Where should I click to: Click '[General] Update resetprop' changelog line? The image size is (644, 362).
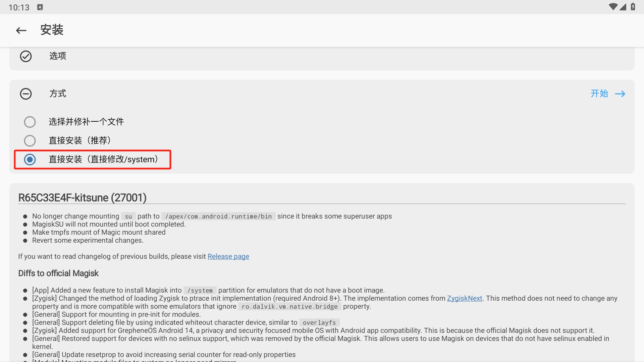[x=164, y=355]
